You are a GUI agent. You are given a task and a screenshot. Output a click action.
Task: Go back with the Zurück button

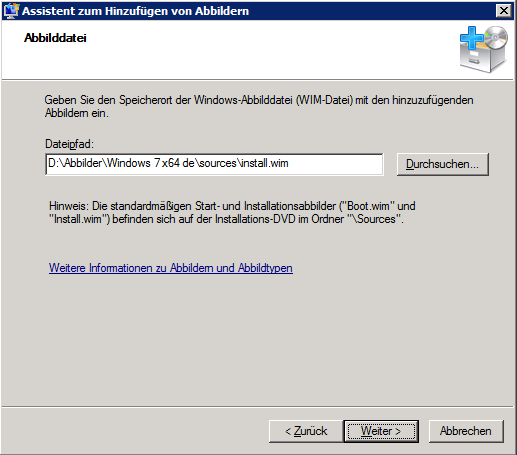[306, 431]
